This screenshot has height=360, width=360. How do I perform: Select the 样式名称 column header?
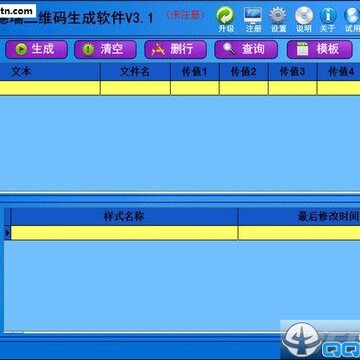click(x=124, y=217)
